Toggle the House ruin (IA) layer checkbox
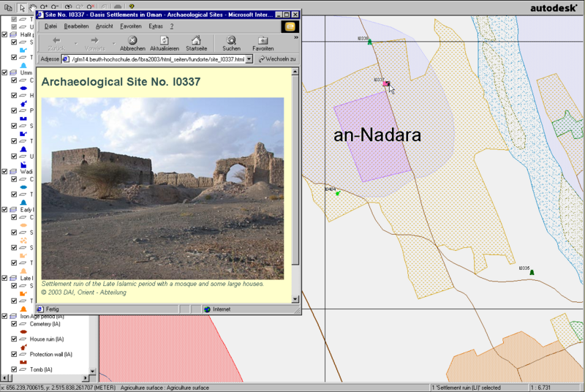The image size is (585, 392). coord(14,339)
